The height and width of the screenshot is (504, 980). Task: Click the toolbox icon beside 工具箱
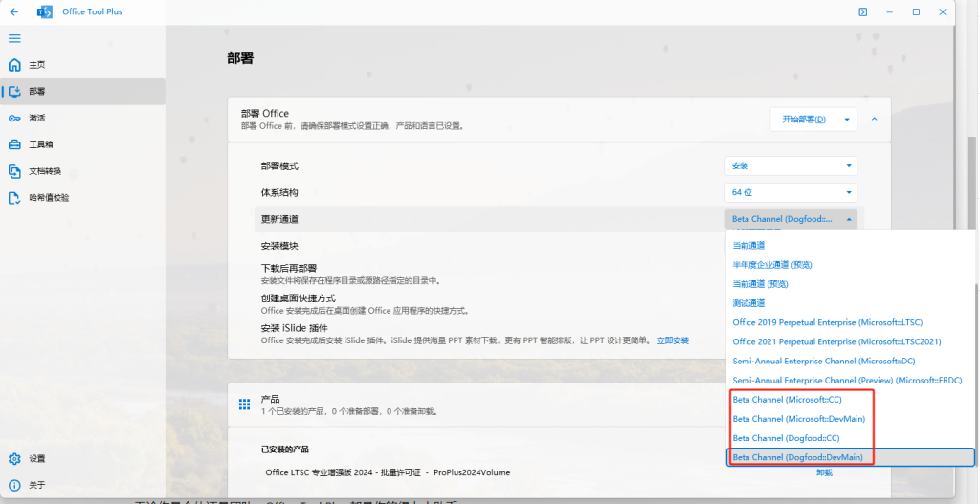click(14, 144)
